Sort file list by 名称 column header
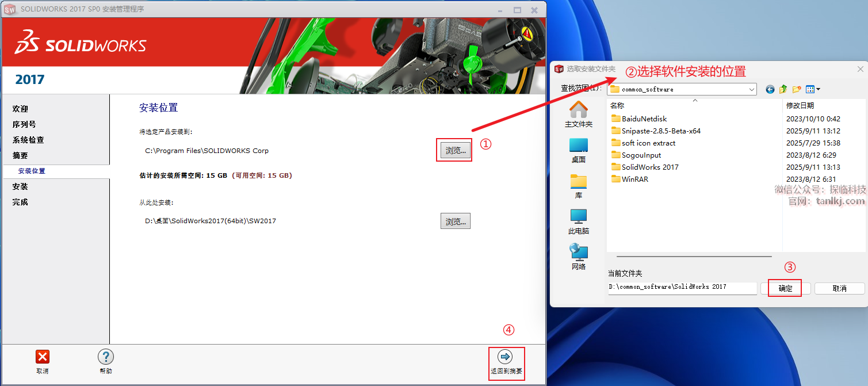The height and width of the screenshot is (386, 868). tap(617, 105)
